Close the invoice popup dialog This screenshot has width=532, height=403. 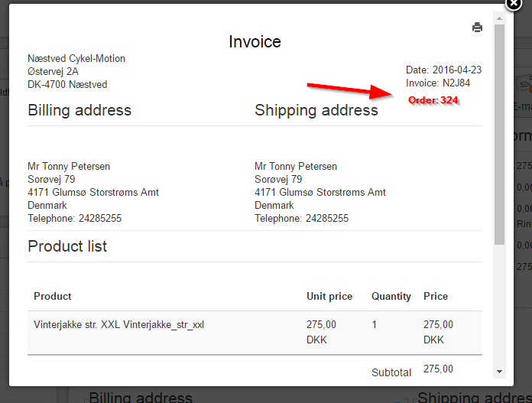point(514,4)
